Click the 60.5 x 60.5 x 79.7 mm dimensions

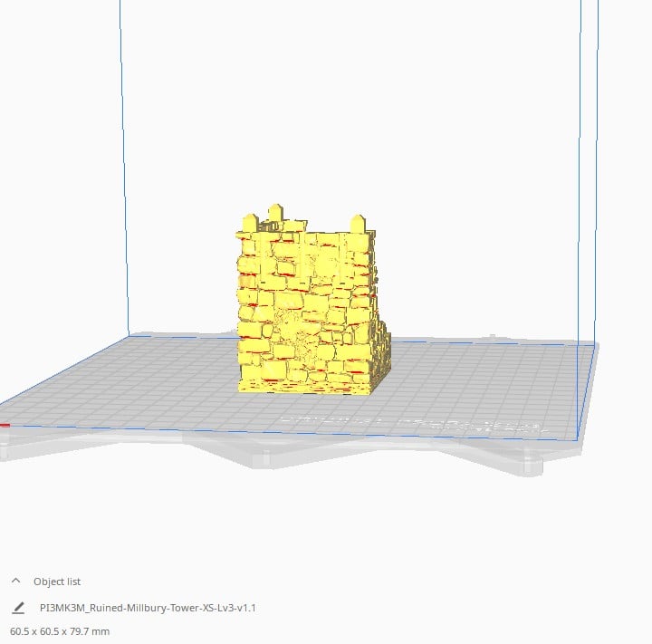tap(60, 630)
